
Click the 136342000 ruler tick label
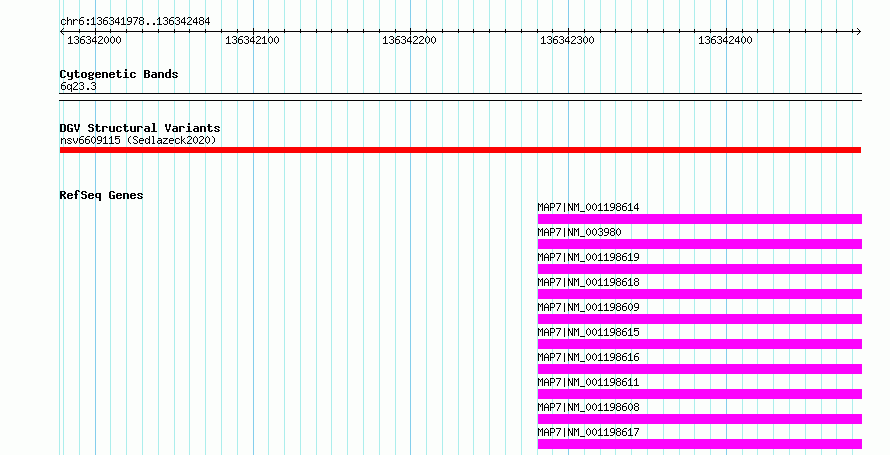pos(94,41)
